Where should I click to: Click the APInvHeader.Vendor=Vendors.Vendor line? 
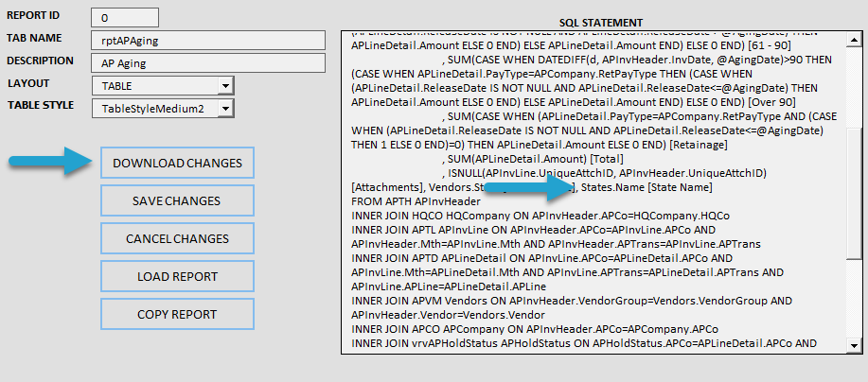coord(448,315)
